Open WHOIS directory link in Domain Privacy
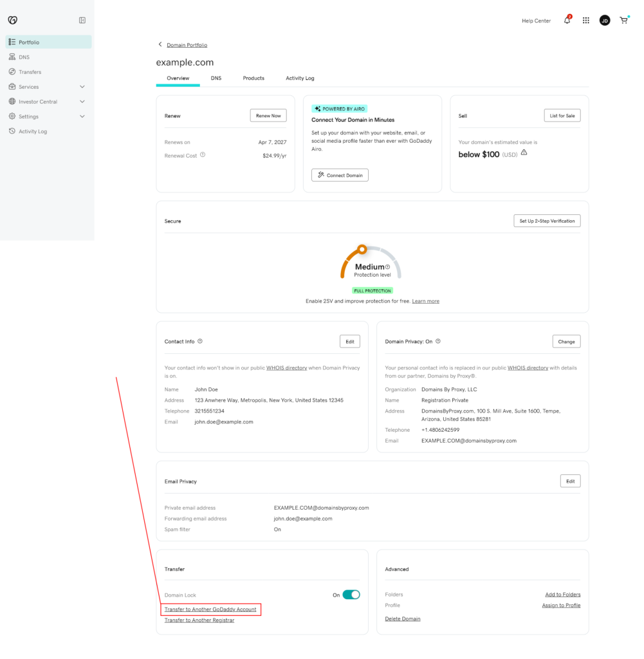 click(x=528, y=367)
